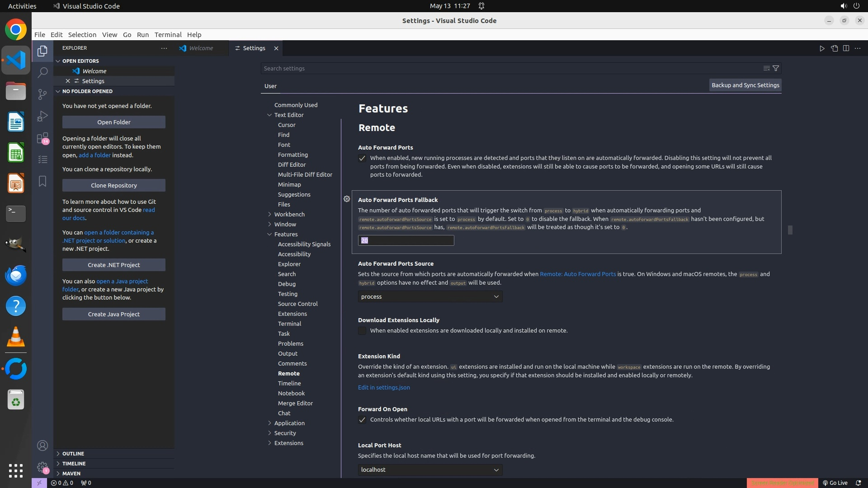Click Split Editor Right icon
The width and height of the screenshot is (868, 488).
[x=846, y=48]
